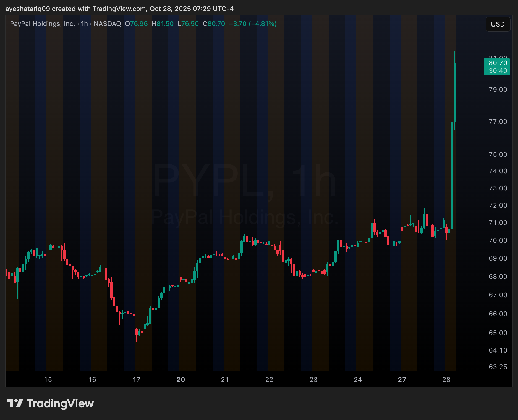Click the 65.00 price axis label
The width and height of the screenshot is (518, 420).
(x=498, y=333)
